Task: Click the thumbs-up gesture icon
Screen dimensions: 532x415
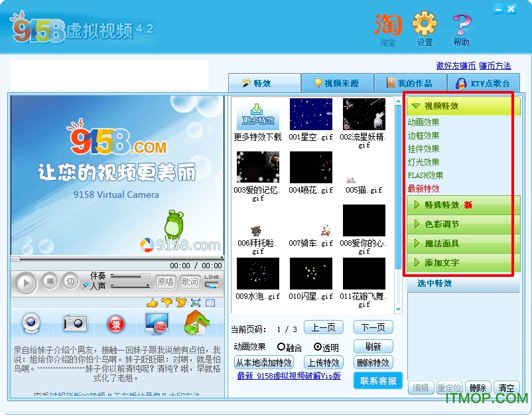Action: 151,303
